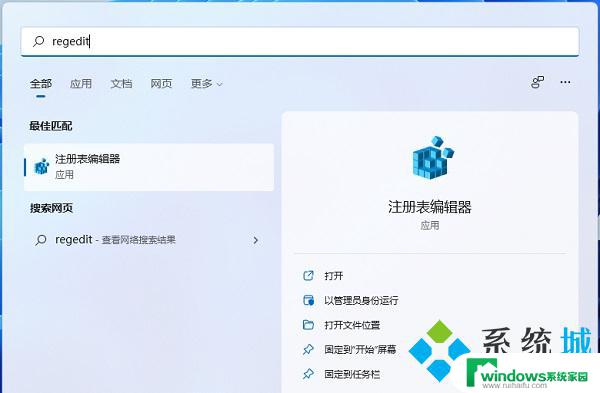
Task: Open the account feedback icon
Action: tap(538, 82)
